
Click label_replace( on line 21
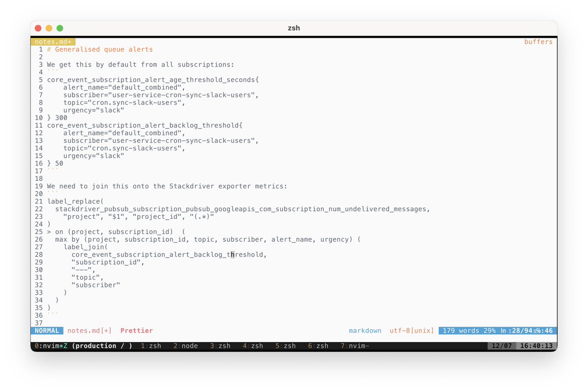click(x=75, y=201)
